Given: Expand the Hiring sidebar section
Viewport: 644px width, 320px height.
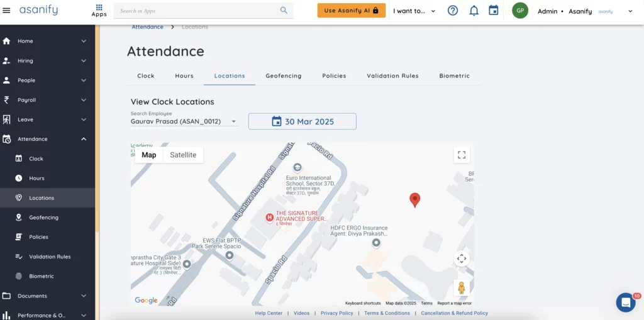Looking at the screenshot, I should coord(84,61).
